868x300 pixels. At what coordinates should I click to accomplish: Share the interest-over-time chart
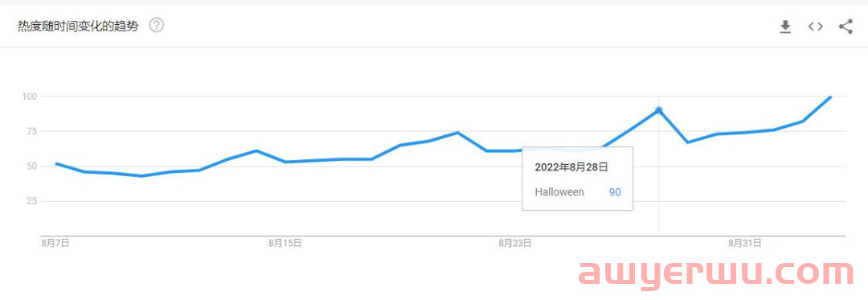pyautogui.click(x=845, y=27)
